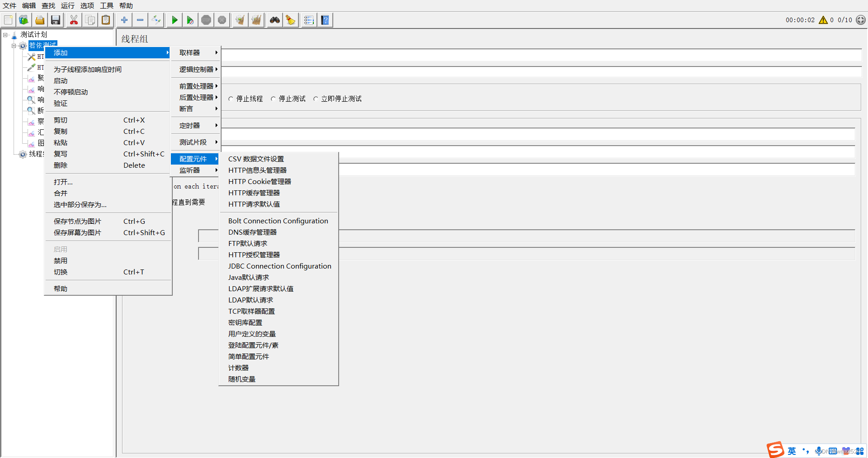Expand all nodes with the plus icon
This screenshot has height=458, width=868.
tap(124, 20)
